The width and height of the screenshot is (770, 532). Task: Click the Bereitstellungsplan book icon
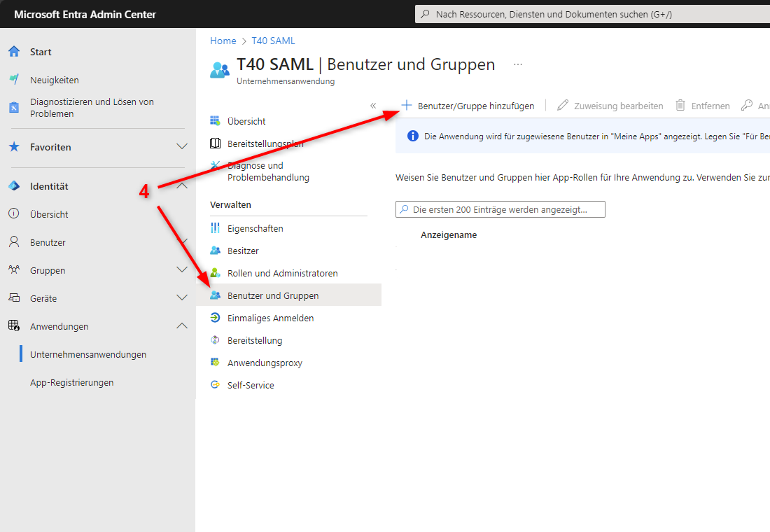click(215, 143)
